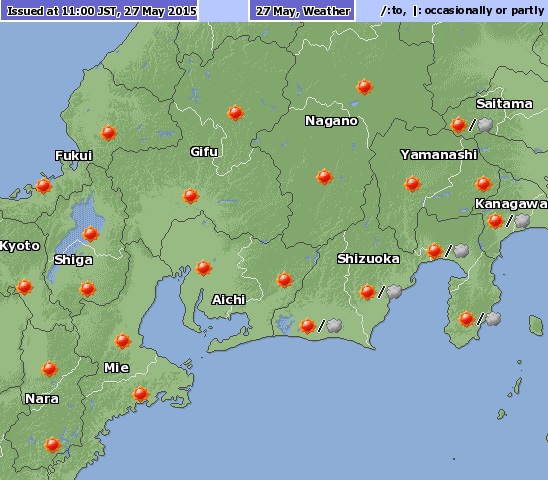Select the Kyoto prefecture label

[x=20, y=246]
